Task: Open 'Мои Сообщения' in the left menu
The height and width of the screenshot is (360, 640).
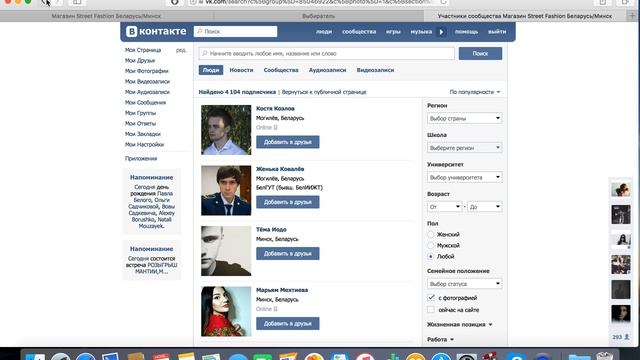Action: click(x=145, y=102)
